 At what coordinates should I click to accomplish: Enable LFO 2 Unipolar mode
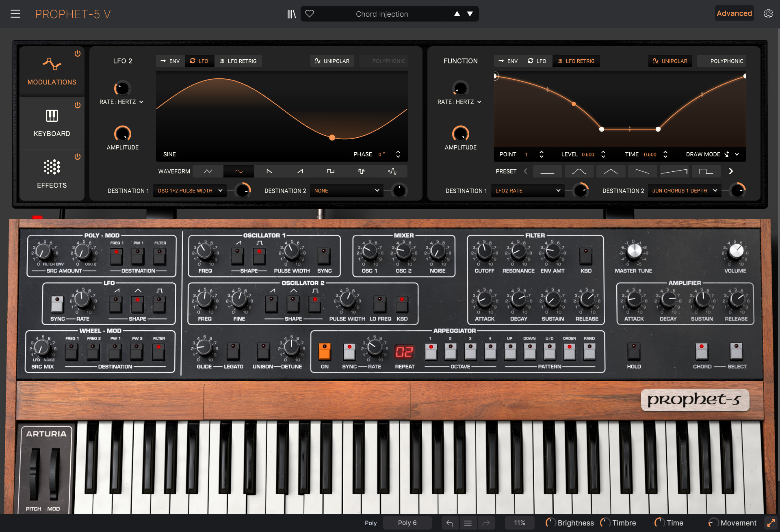pos(332,61)
